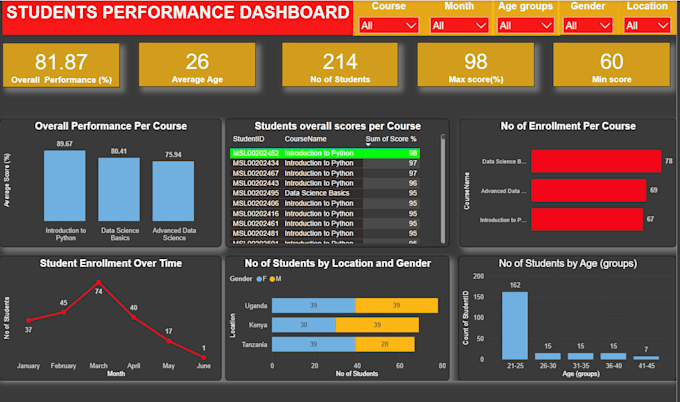Select the Advanced Data Science performance bar
The height and width of the screenshot is (402, 680).
pyautogui.click(x=173, y=191)
